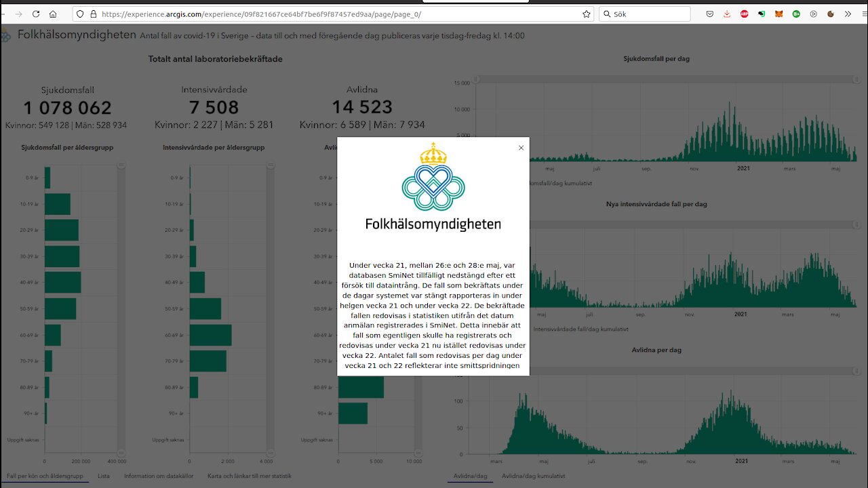The image size is (868, 488).
Task: Click right range handle of Nya intensivvårdade chart
Action: (x=856, y=225)
